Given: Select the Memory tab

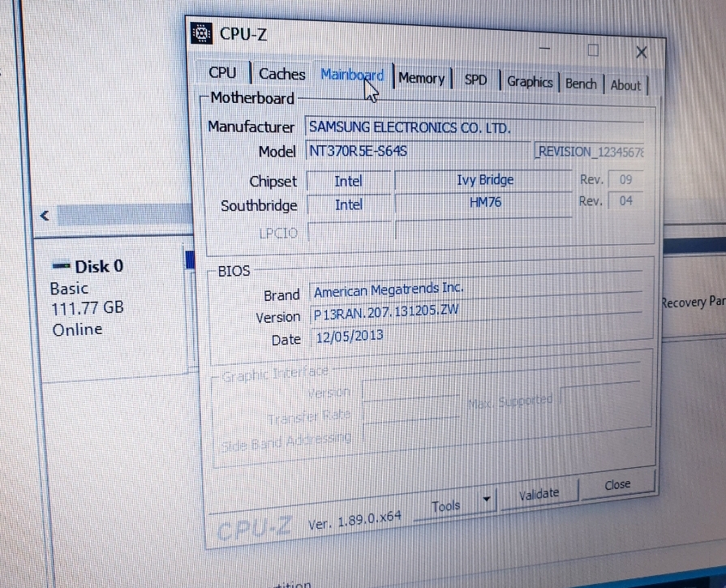Looking at the screenshot, I should click(421, 79).
